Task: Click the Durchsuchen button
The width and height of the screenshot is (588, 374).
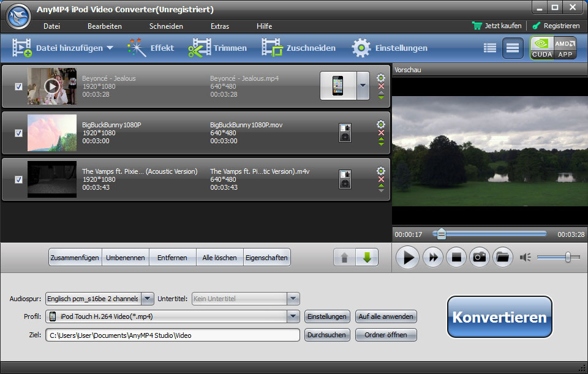Action: 327,335
